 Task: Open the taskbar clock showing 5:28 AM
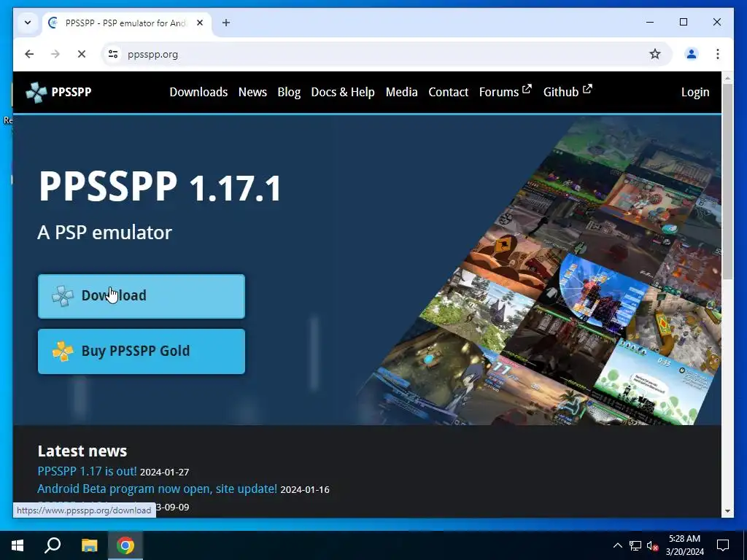[x=684, y=545]
